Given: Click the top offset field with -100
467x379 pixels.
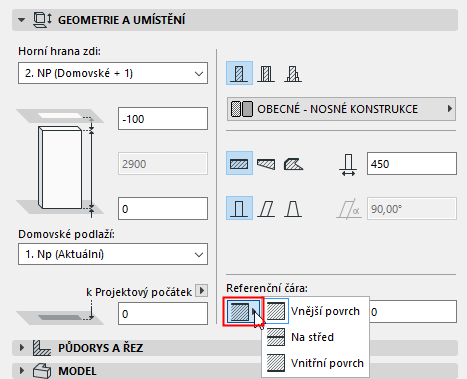Looking at the screenshot, I should coord(163,119).
